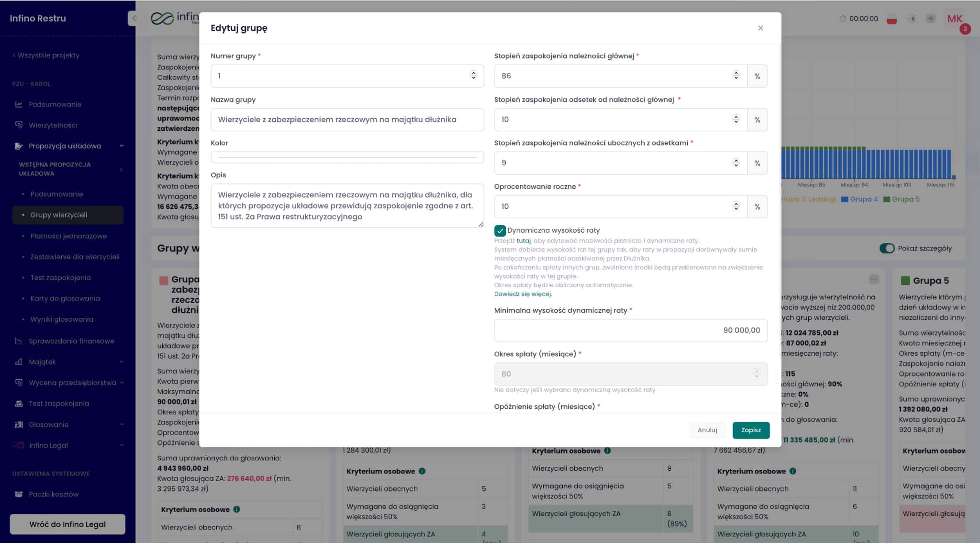Viewport: 980px width, 543px height.
Task: Click into the Nazwa grupy text field
Action: click(347, 120)
